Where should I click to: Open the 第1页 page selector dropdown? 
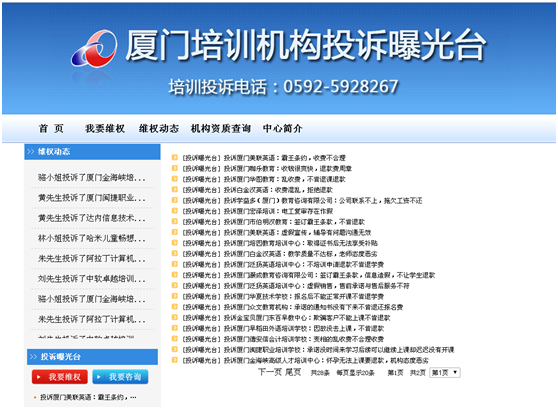445,373
